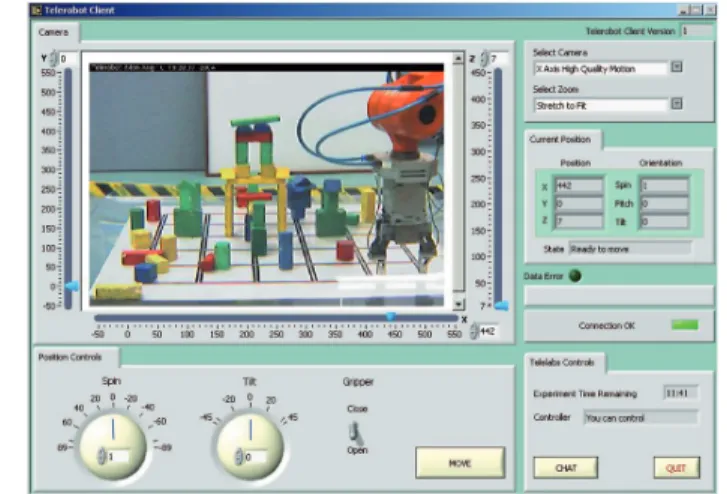The image size is (727, 494).
Task: Click the Orientation Pitch value field
Action: tap(664, 204)
